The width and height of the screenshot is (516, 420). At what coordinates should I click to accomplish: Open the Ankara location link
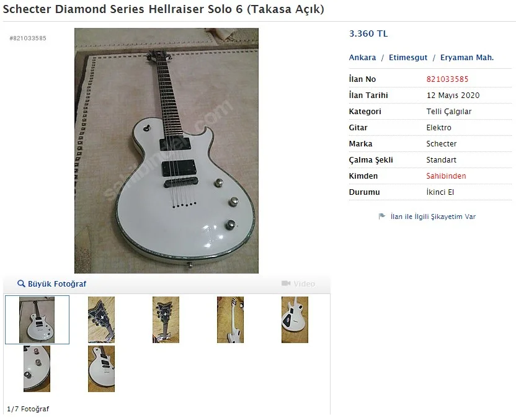(x=362, y=58)
